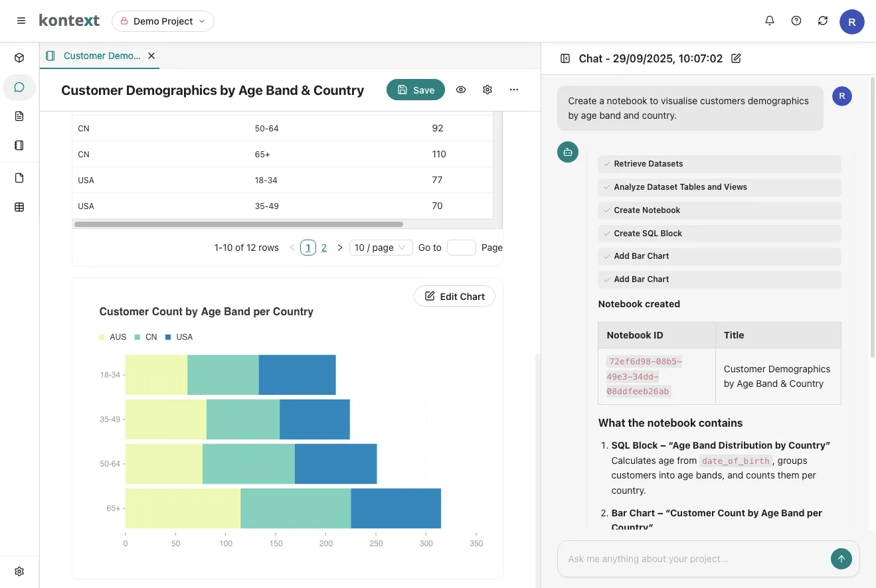Toggle notebook preview eye icon

tap(461, 90)
